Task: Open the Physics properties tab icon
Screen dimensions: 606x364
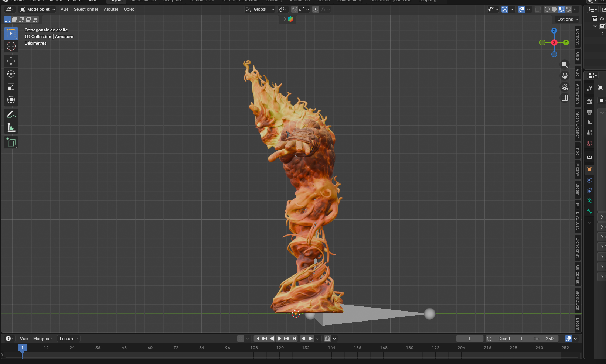Action: click(589, 180)
